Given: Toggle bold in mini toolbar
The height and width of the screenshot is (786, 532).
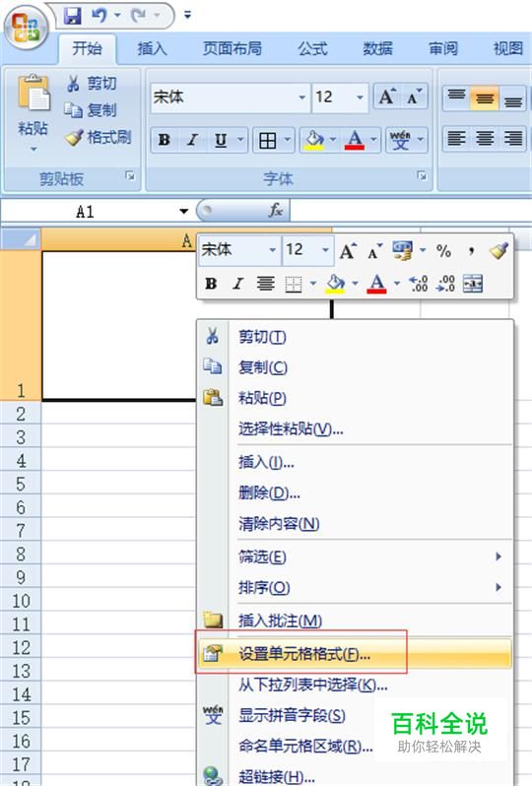Looking at the screenshot, I should (211, 284).
